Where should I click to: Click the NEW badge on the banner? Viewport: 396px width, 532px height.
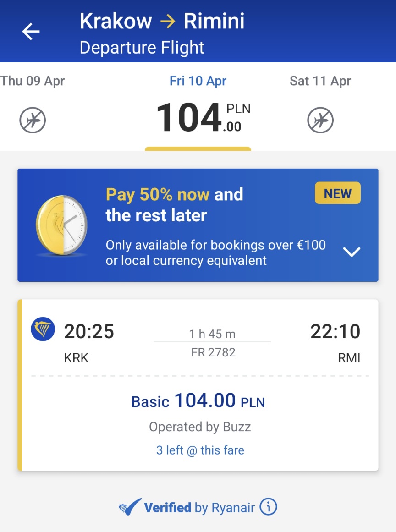(338, 193)
